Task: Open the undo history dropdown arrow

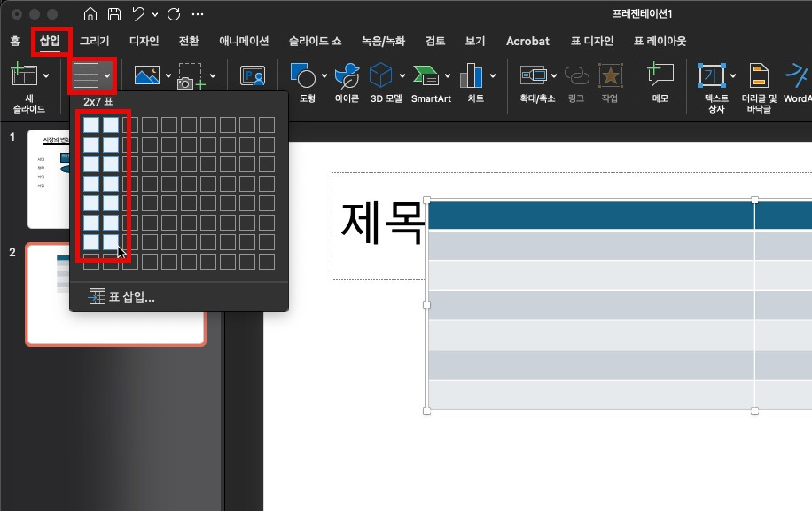Action: (155, 12)
